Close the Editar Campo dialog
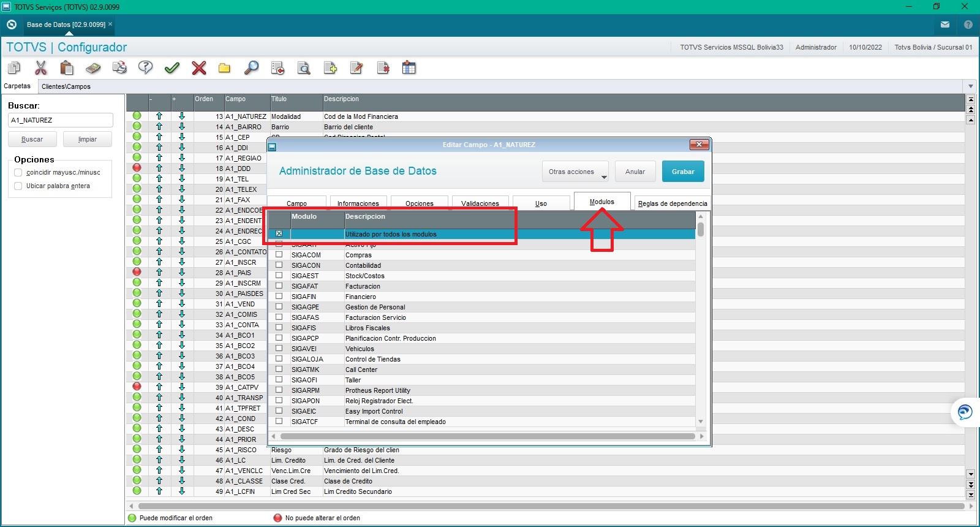The width and height of the screenshot is (980, 527). tap(699, 145)
